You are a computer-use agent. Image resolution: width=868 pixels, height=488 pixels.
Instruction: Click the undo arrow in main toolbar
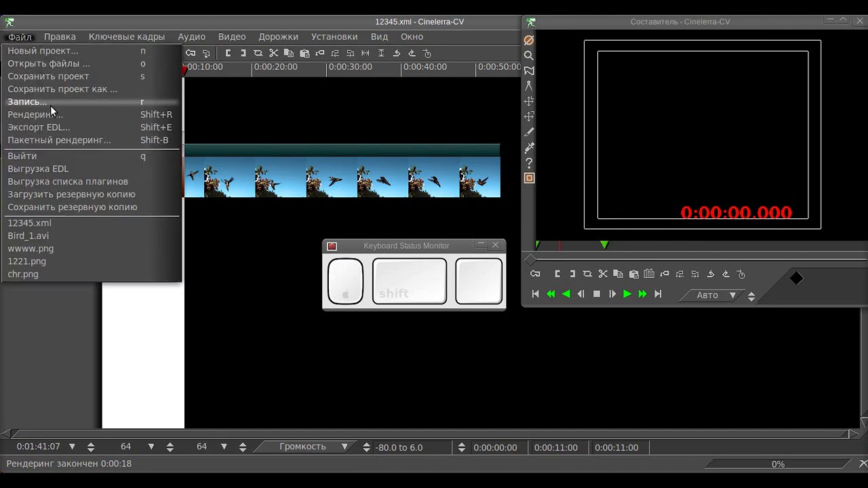coord(396,53)
